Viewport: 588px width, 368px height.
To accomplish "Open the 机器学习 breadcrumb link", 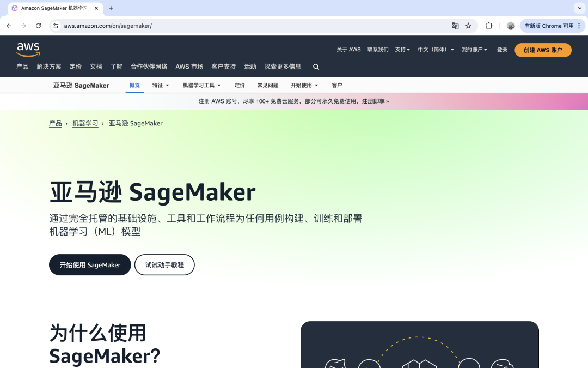I will tap(85, 123).
